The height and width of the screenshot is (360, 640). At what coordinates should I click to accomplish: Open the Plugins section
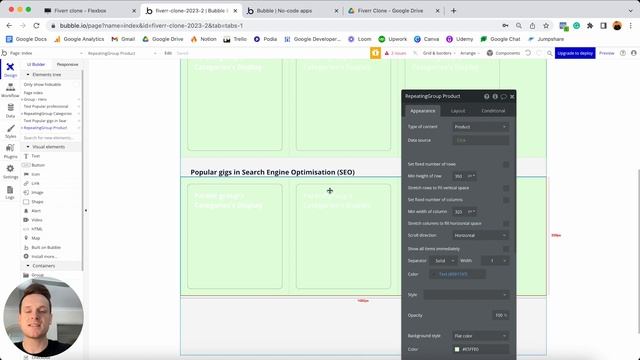click(x=10, y=151)
